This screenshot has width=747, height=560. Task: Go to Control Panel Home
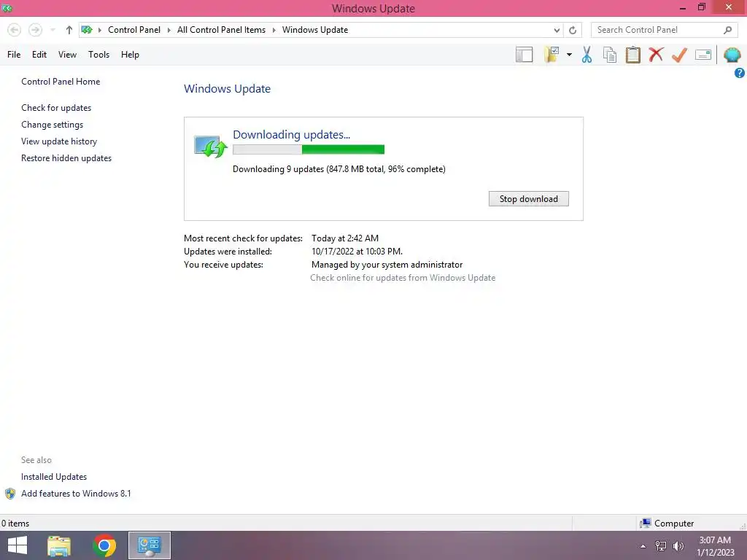(61, 82)
